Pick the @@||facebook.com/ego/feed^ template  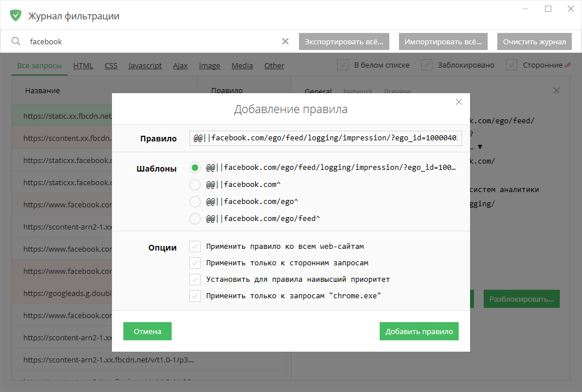pyautogui.click(x=195, y=218)
